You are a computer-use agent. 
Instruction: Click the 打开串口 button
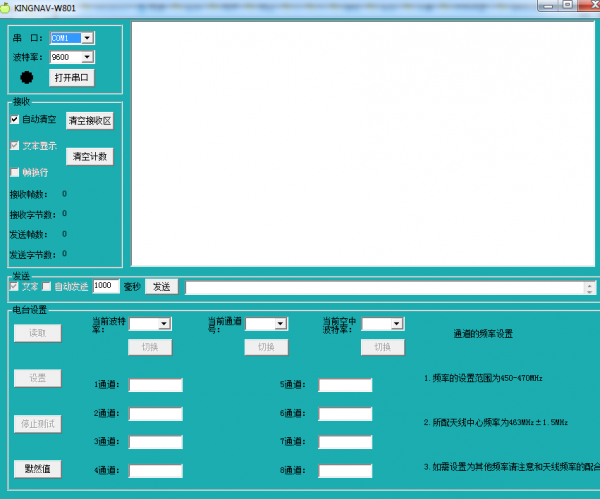click(72, 78)
